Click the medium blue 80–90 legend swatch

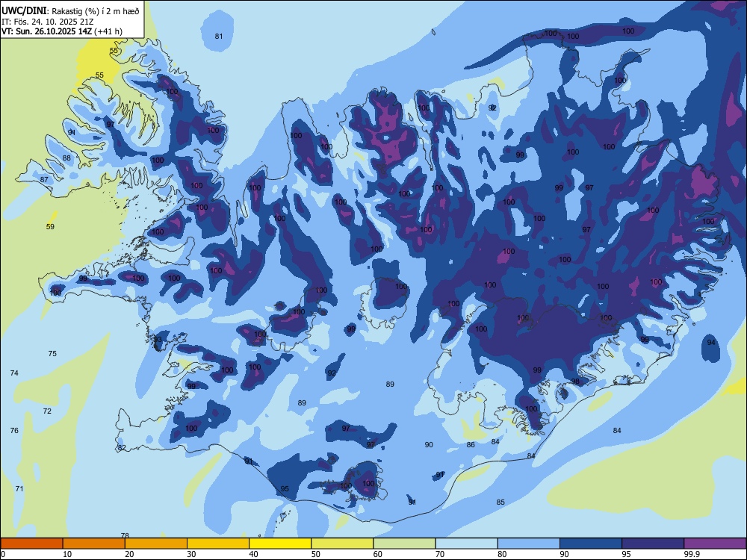pos(529,544)
